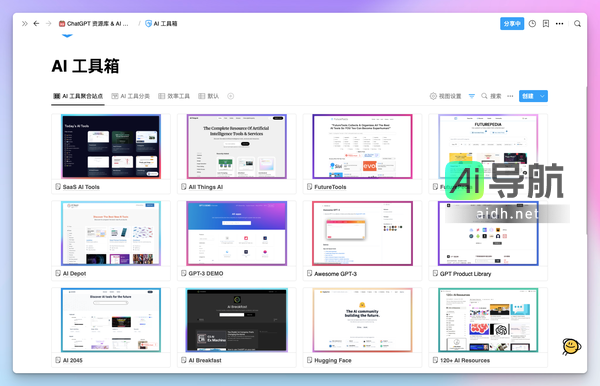600x386 pixels.
Task: Open the top-bar three-dot more menu
Action: click(559, 24)
